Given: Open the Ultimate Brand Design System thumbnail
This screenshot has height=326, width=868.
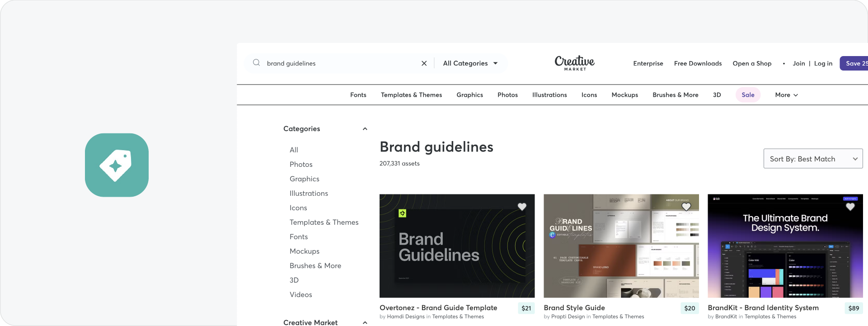Looking at the screenshot, I should pyautogui.click(x=785, y=246).
